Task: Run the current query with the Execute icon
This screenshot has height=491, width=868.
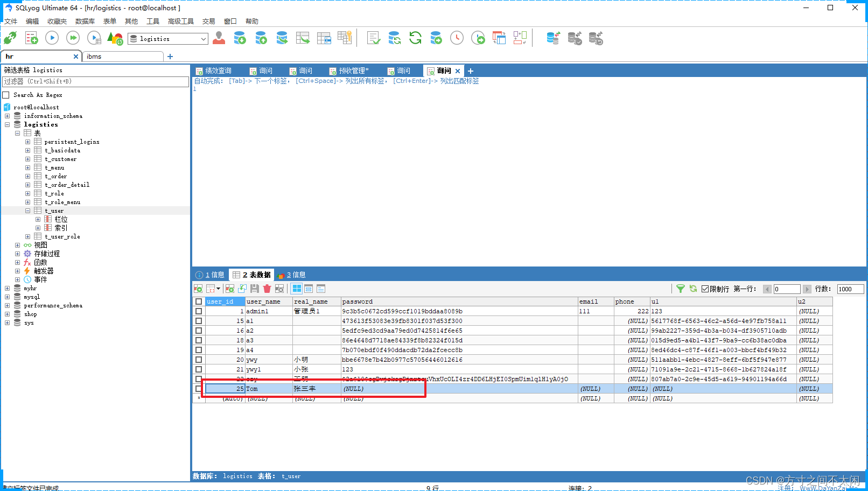Action: pyautogui.click(x=52, y=38)
